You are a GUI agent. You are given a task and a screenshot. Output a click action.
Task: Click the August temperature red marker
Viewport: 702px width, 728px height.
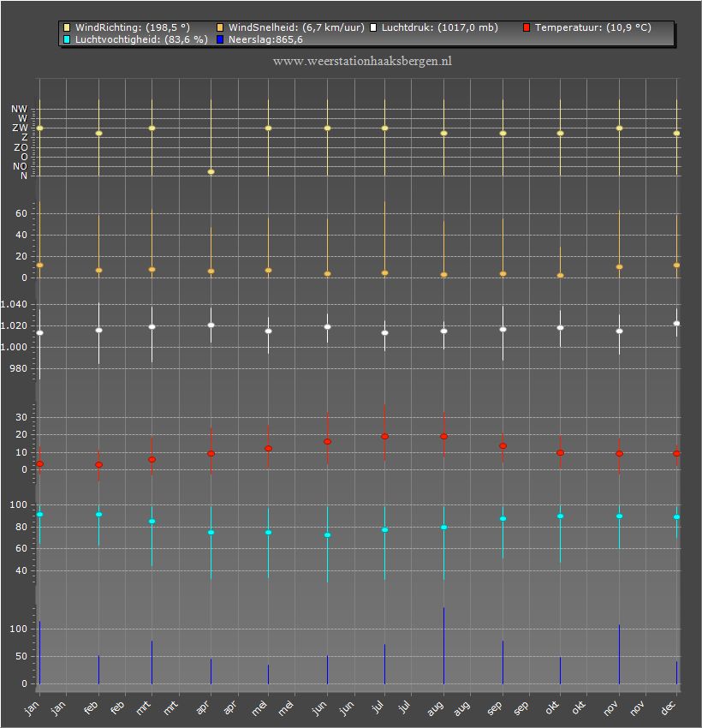[x=444, y=437]
